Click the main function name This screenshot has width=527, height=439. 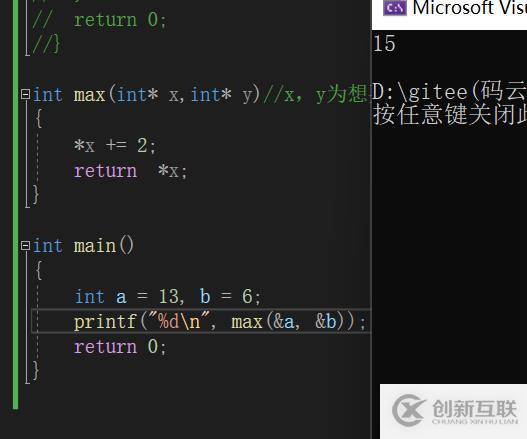(x=94, y=246)
